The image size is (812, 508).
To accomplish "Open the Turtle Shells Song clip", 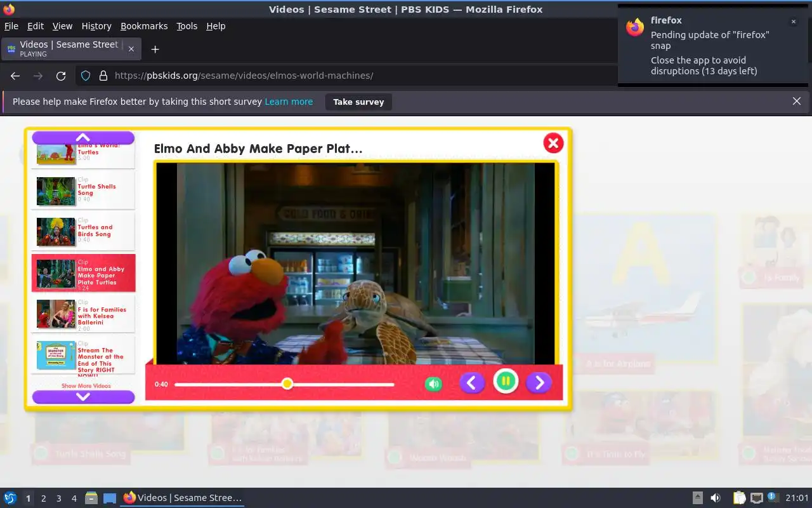I will pyautogui.click(x=83, y=190).
